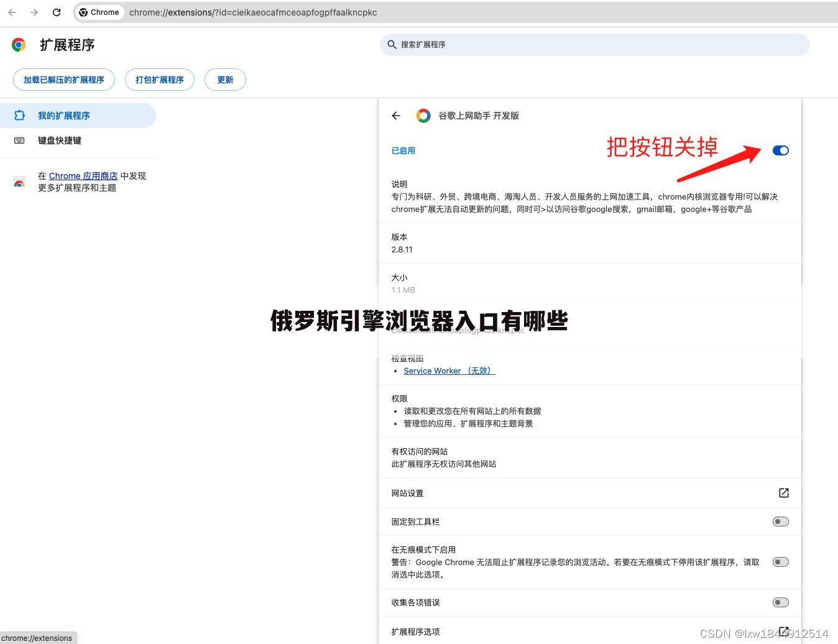838x644 pixels.
Task: Click 加载已解压的扩展程序 button
Action: [x=64, y=80]
